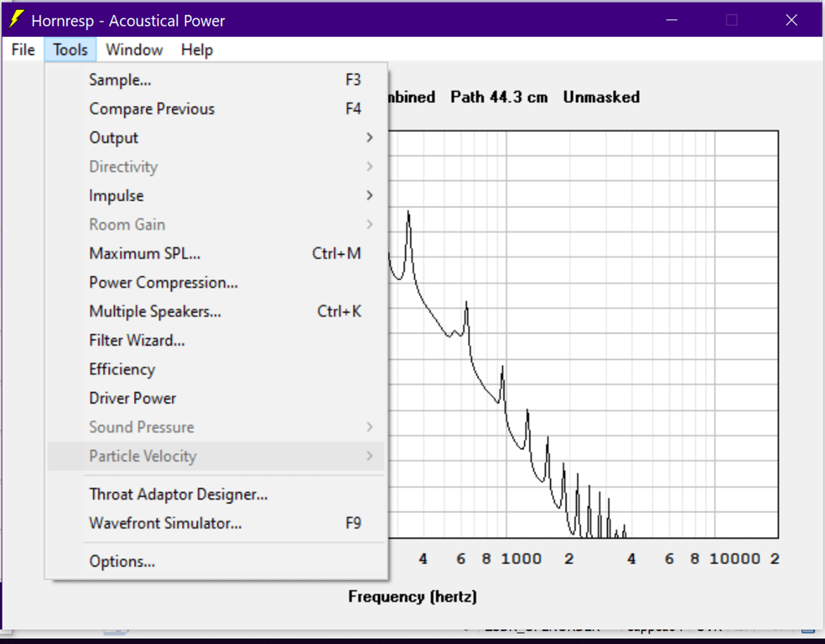Open Options... from Tools menu

coord(216,561)
